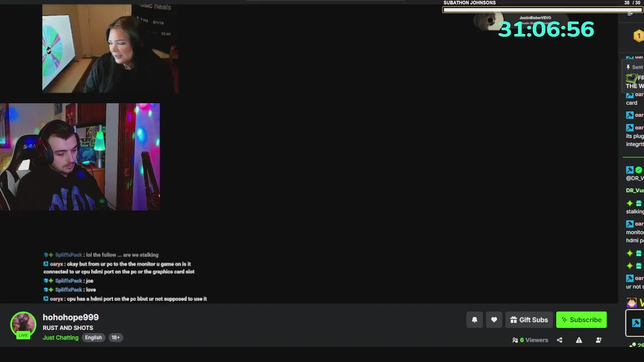The image size is (644, 362).
Task: Click the 'lol the follow' overlay message
Action: tap(101, 255)
